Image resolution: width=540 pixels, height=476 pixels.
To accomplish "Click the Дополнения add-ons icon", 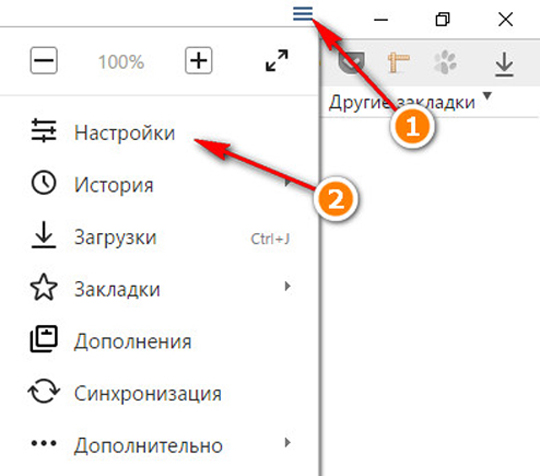I will click(44, 339).
